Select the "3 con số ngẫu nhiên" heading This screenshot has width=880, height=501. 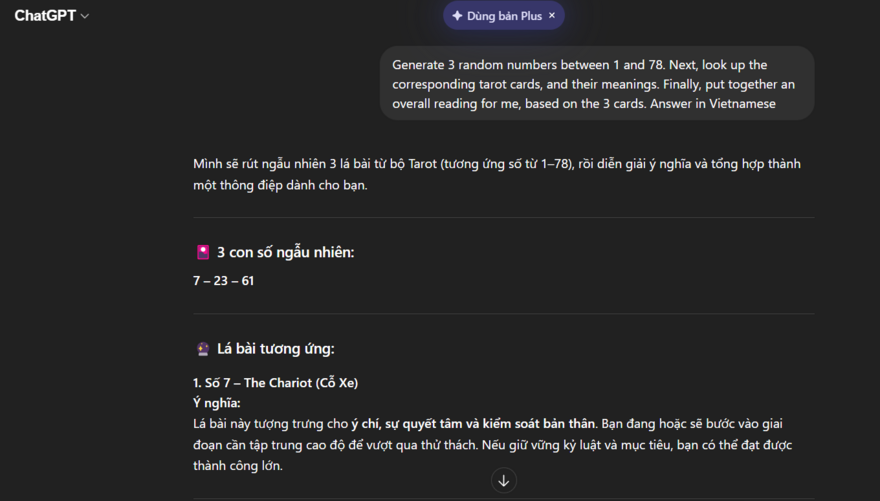(x=285, y=253)
